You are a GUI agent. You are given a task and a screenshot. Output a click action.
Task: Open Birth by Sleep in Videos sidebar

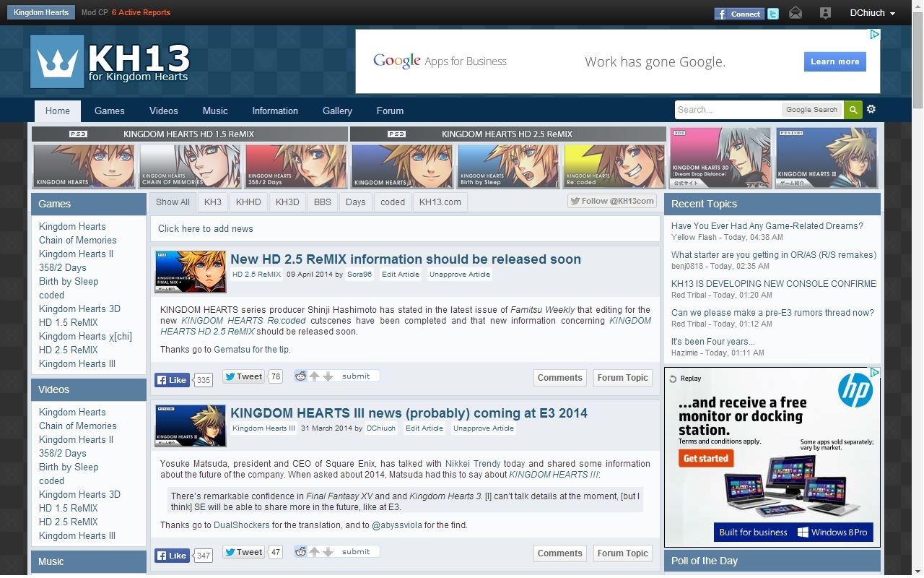pos(69,467)
